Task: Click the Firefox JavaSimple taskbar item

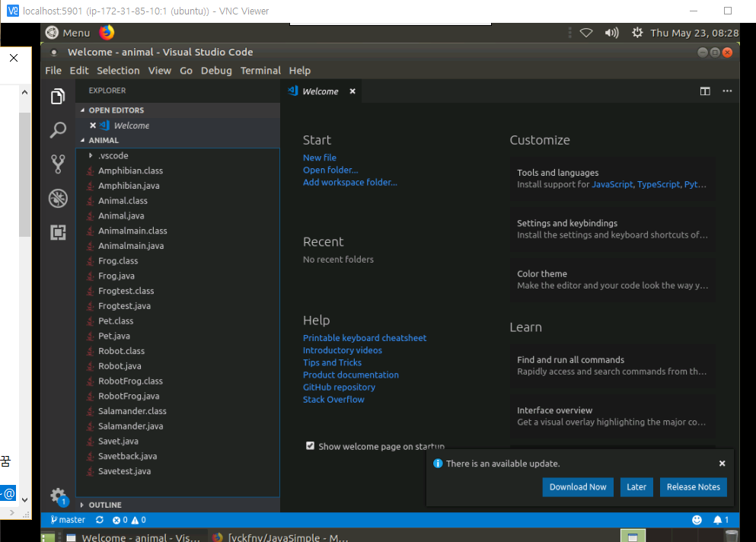Action: tap(280, 537)
